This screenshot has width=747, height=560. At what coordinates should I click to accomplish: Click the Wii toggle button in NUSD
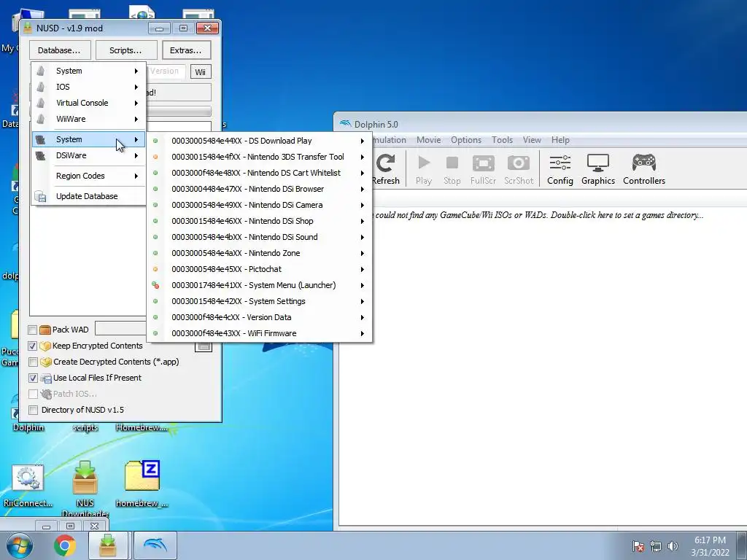[200, 72]
